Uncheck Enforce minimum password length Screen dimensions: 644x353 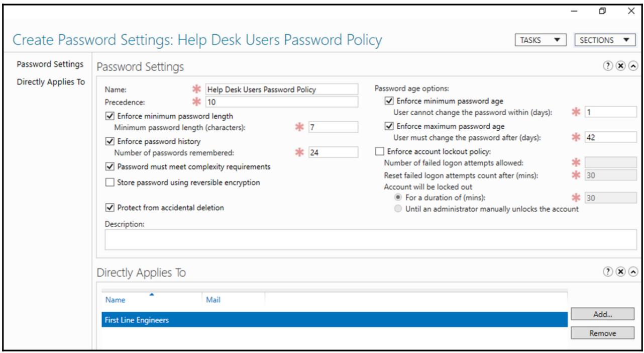tap(110, 116)
